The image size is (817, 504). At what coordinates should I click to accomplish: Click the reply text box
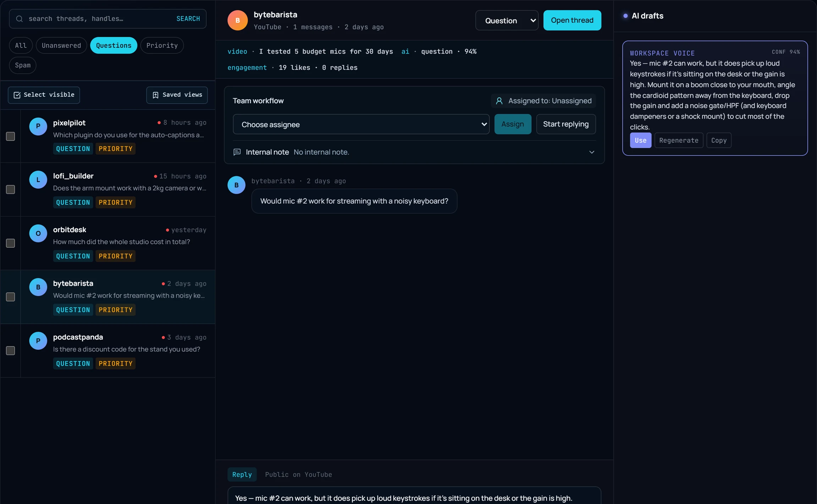pyautogui.click(x=414, y=496)
